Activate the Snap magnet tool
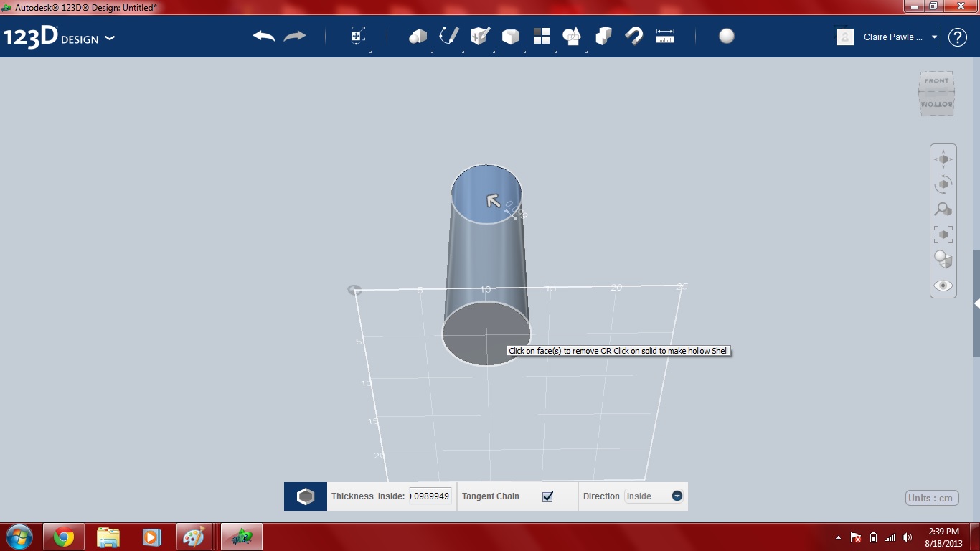 click(x=634, y=36)
